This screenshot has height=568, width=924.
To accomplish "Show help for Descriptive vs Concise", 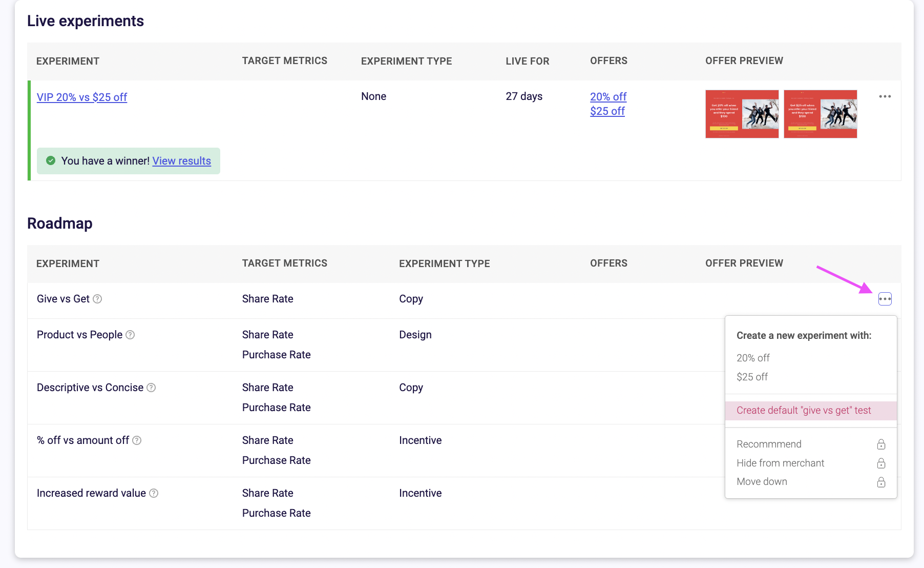I will pos(151,388).
